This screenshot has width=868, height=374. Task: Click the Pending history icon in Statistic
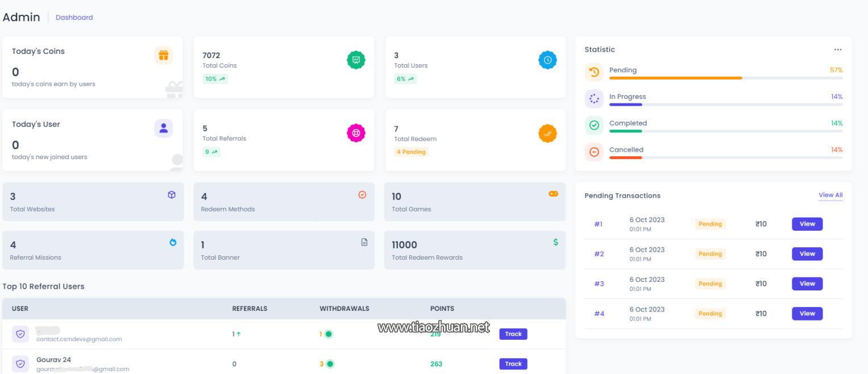click(x=594, y=72)
